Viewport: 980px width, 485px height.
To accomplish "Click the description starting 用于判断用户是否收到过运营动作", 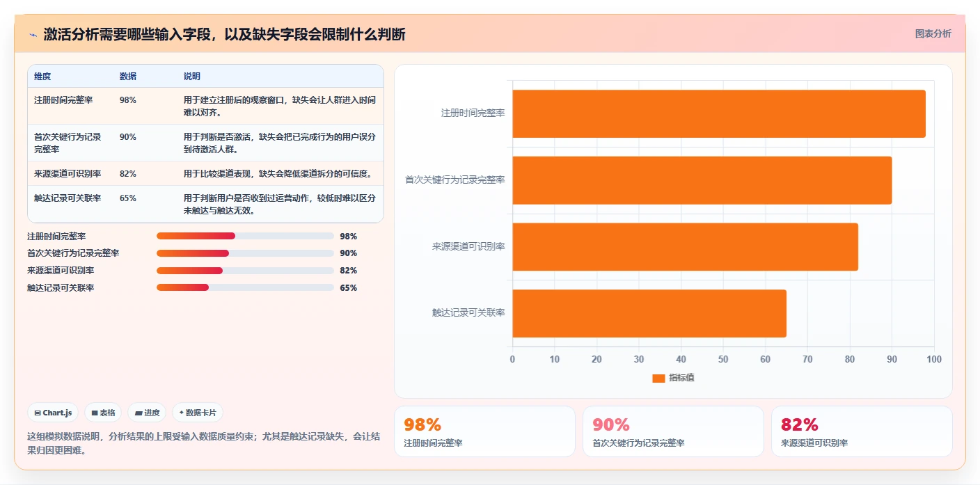I will click(x=280, y=204).
